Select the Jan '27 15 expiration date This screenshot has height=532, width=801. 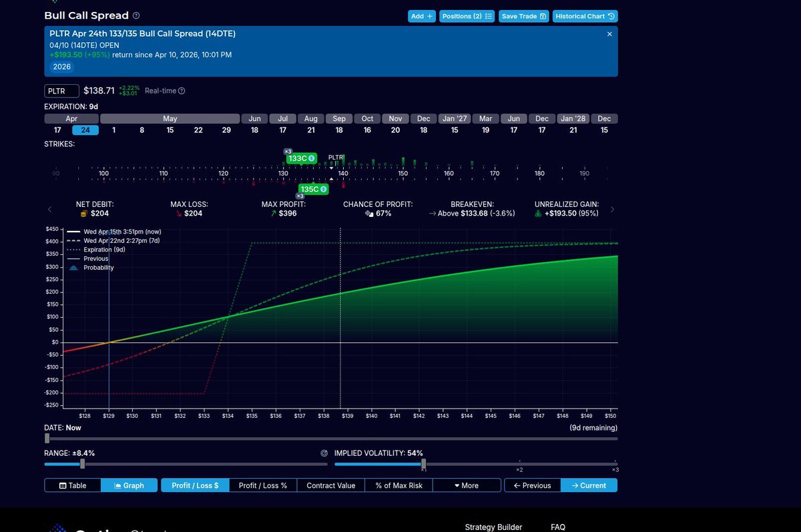pyautogui.click(x=455, y=130)
